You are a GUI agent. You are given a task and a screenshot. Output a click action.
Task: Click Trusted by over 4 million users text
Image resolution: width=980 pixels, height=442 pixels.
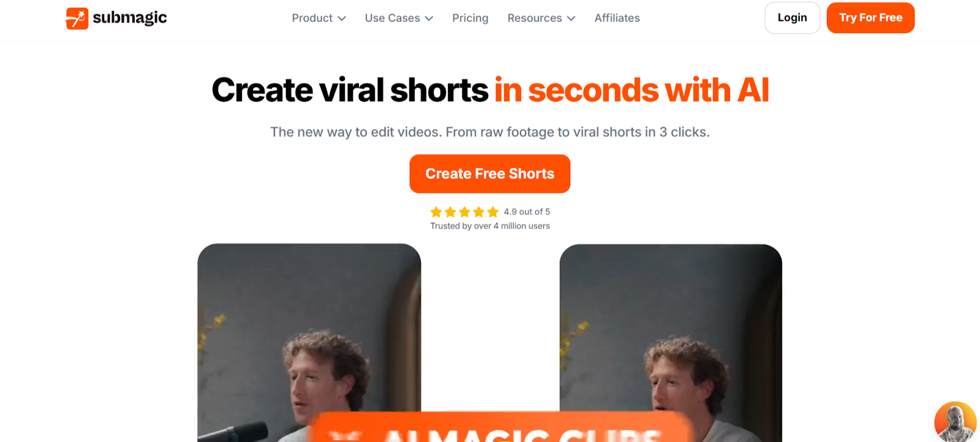pos(490,226)
